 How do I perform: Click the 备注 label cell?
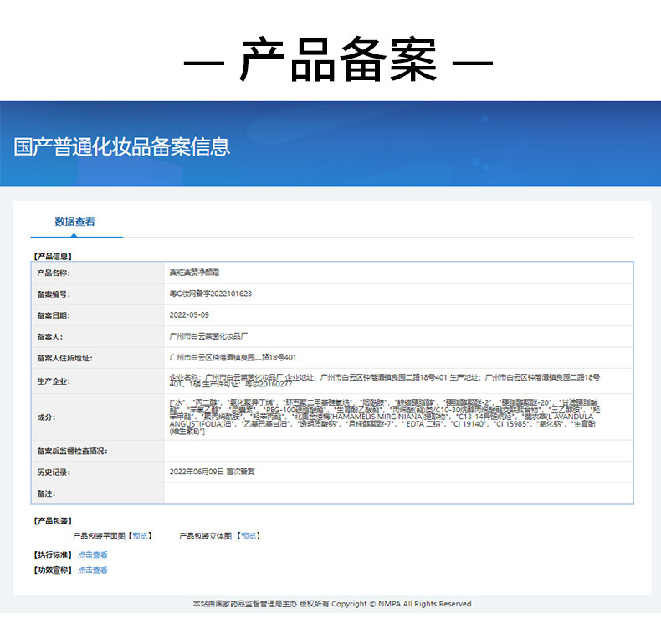97,493
